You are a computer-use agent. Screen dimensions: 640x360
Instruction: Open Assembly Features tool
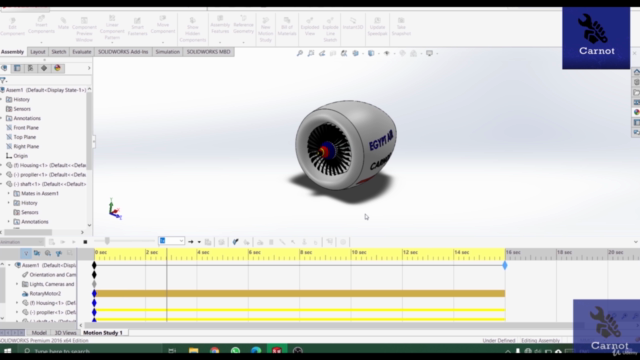(x=220, y=25)
